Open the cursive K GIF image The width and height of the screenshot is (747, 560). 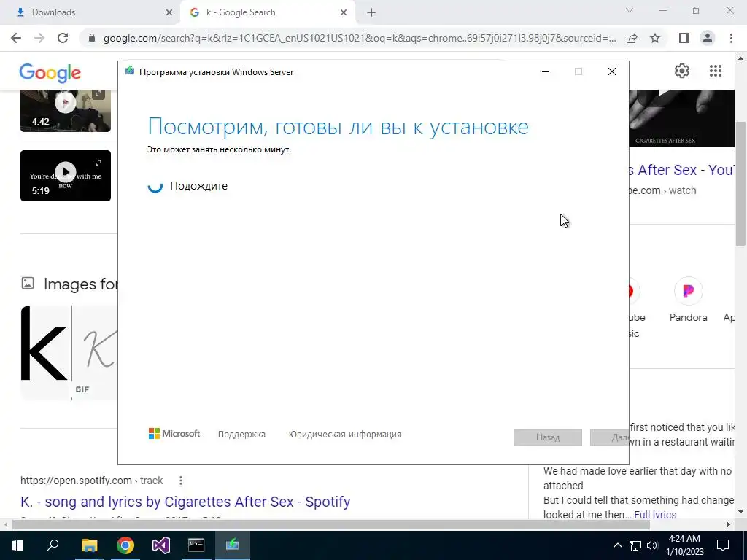tap(96, 351)
